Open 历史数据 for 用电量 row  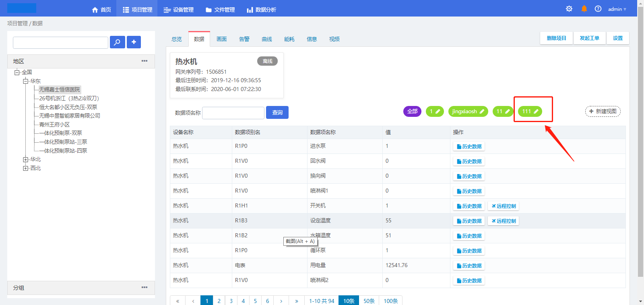tap(469, 266)
